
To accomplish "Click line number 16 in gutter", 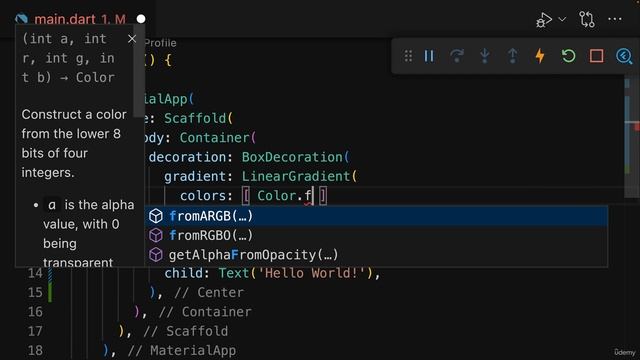I will 35,312.
